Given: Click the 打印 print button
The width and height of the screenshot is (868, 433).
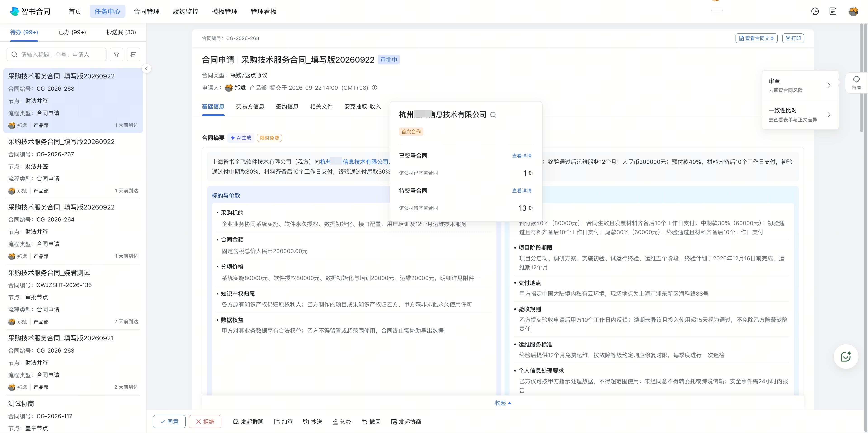Looking at the screenshot, I should tap(793, 38).
